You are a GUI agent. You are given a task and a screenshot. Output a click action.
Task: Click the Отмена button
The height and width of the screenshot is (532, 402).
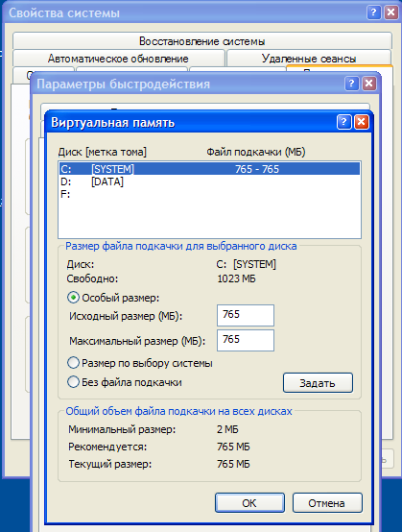tap(327, 503)
